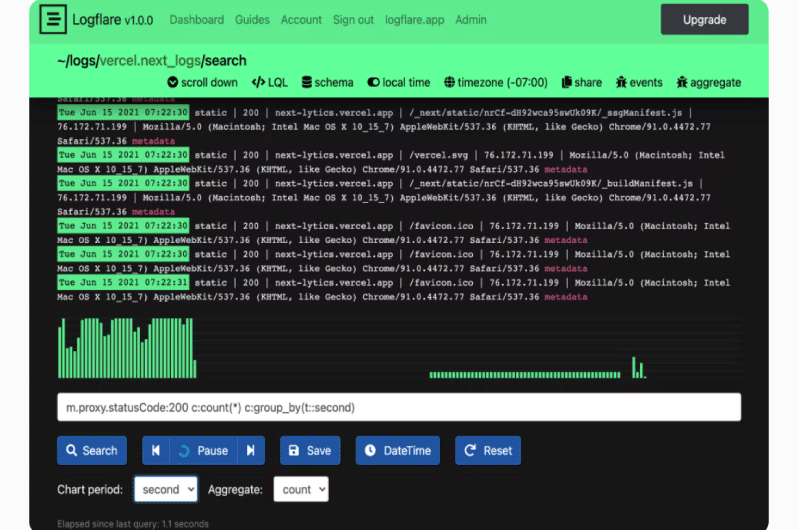Reset the search query
800x530 pixels.
click(x=488, y=450)
